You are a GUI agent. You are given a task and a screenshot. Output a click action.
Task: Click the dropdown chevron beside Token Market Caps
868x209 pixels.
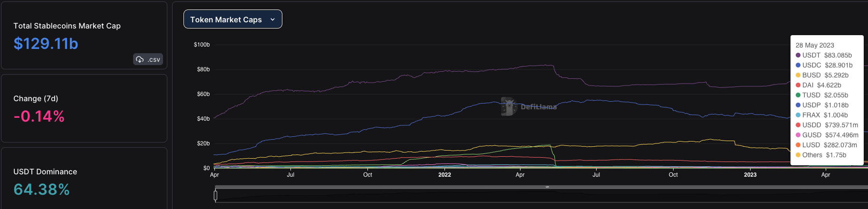(272, 19)
